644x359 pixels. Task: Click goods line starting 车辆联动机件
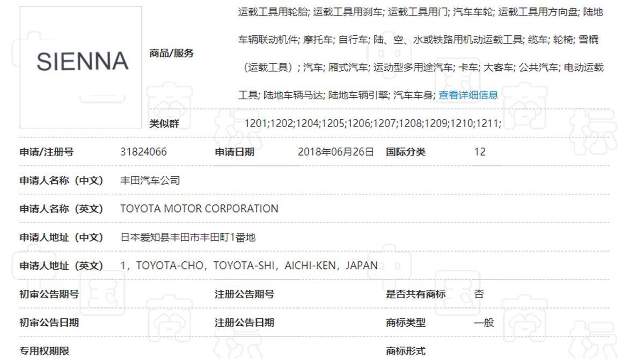point(418,40)
